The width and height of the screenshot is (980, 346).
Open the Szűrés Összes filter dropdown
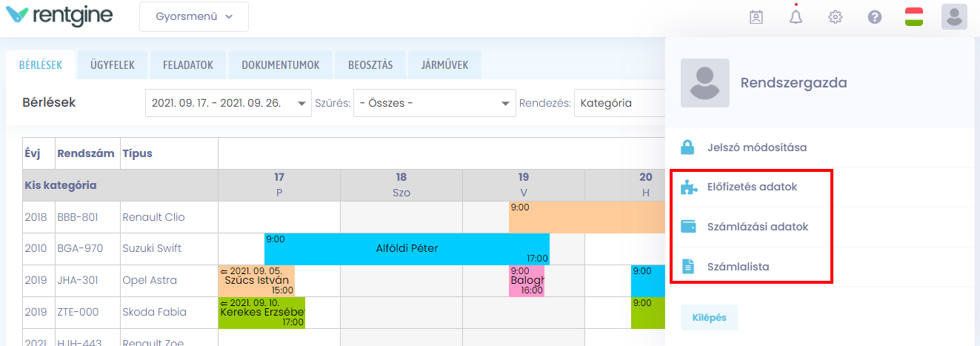point(434,103)
